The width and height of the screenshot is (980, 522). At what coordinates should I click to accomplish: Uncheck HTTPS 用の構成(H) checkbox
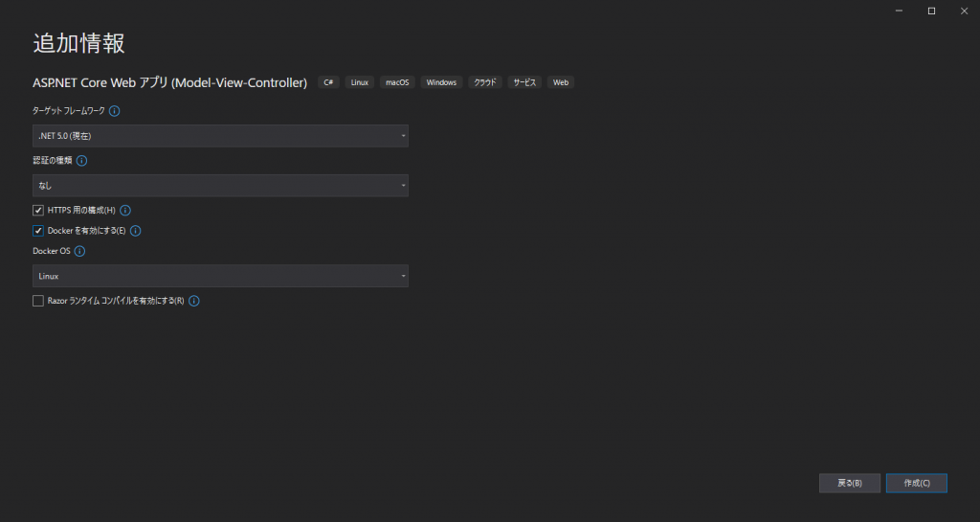(38, 211)
